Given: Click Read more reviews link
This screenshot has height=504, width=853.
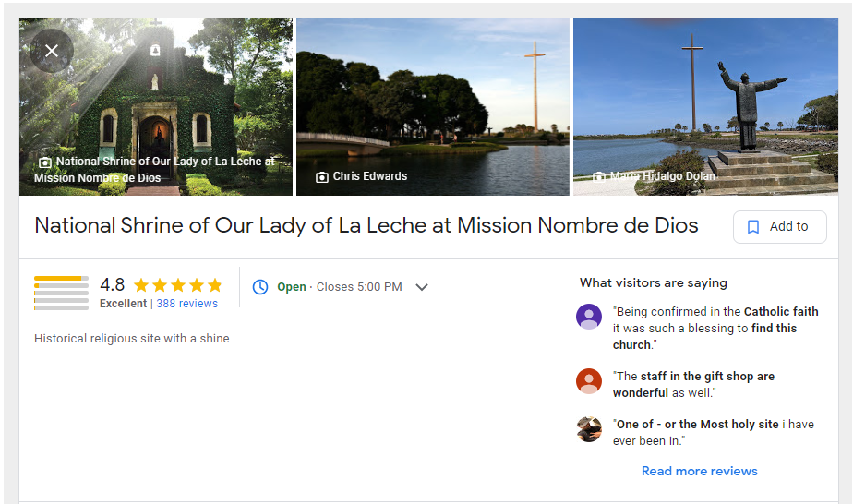Looking at the screenshot, I should pyautogui.click(x=699, y=471).
